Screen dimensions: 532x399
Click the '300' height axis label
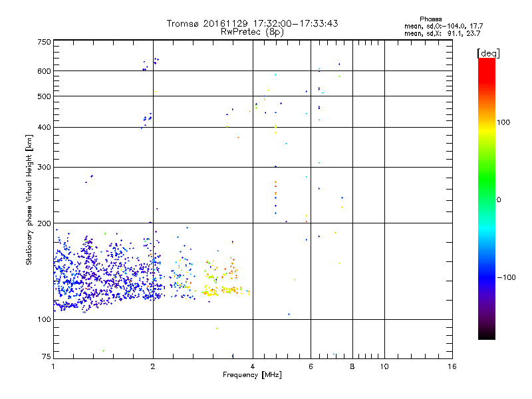[44, 168]
